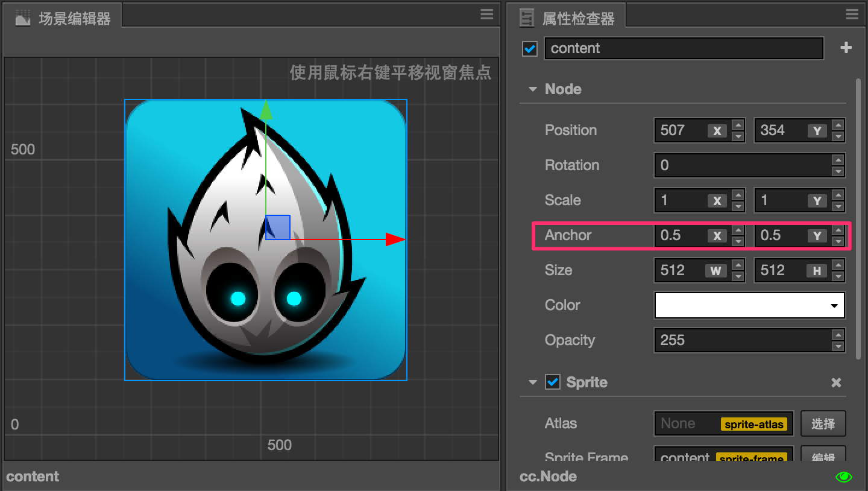868x491 pixels.
Task: Click the Cocos logo sprite in scene
Action: (266, 240)
